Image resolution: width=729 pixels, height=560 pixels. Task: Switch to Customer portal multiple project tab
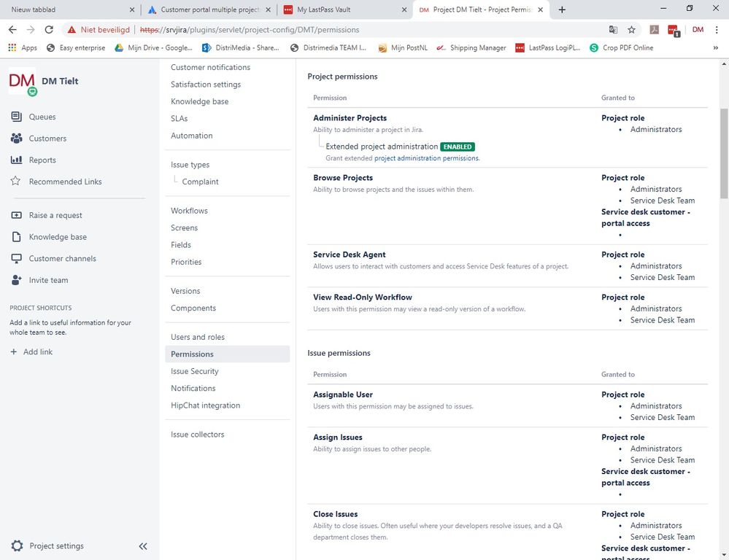click(x=209, y=9)
